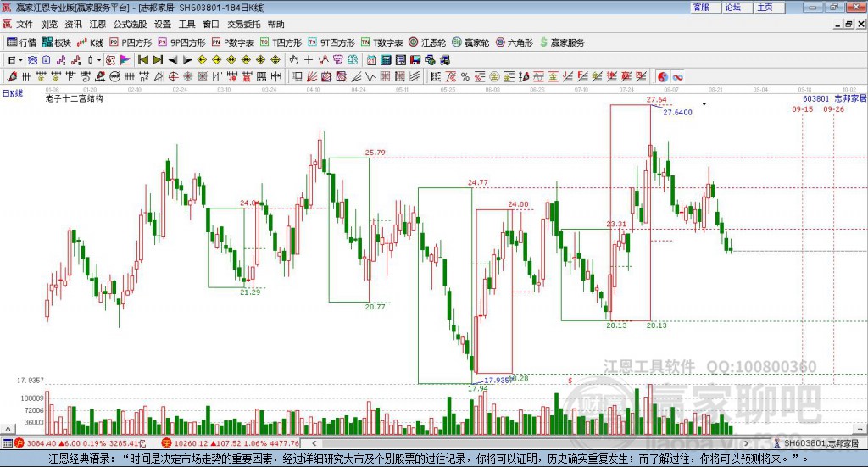868x467 pixels.
Task: Launch the 赢家轮 wheel tool
Action: pyautogui.click(x=470, y=42)
